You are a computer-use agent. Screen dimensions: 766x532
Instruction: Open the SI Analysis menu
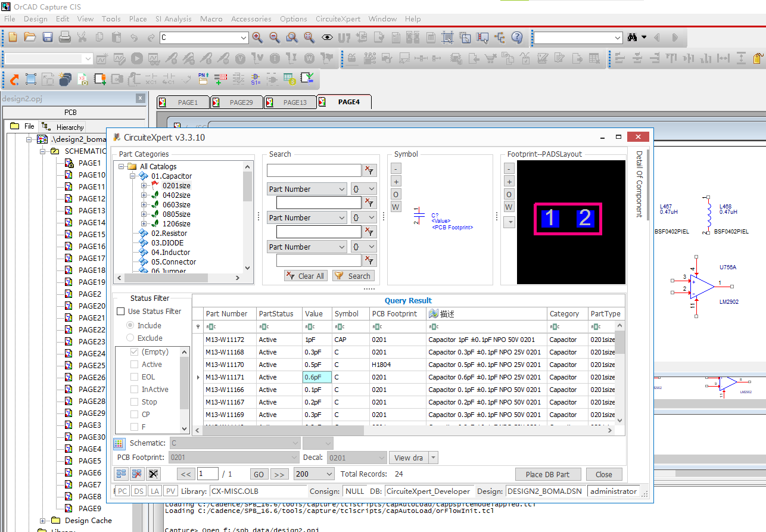tap(174, 18)
